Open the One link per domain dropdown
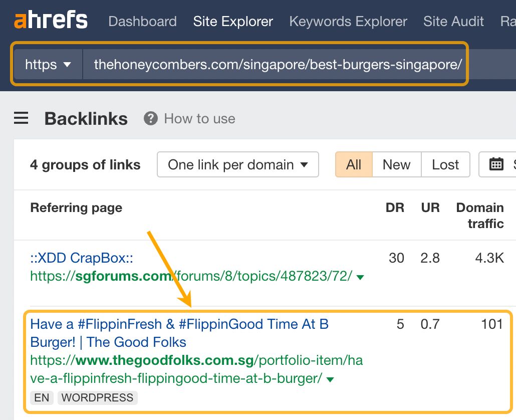Image resolution: width=516 pixels, height=420 pixels. coord(238,164)
